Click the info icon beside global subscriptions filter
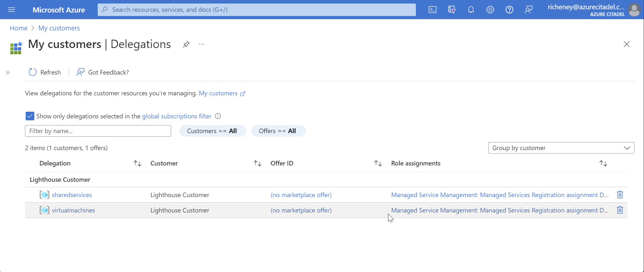The width and height of the screenshot is (644, 272). tap(218, 116)
